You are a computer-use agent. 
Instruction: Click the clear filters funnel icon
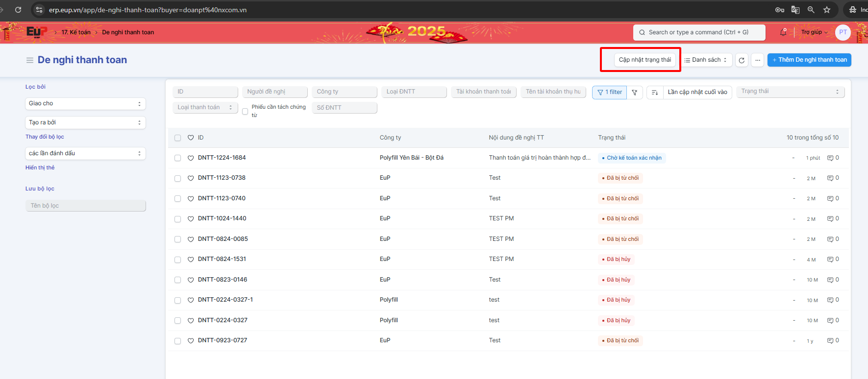pos(635,93)
